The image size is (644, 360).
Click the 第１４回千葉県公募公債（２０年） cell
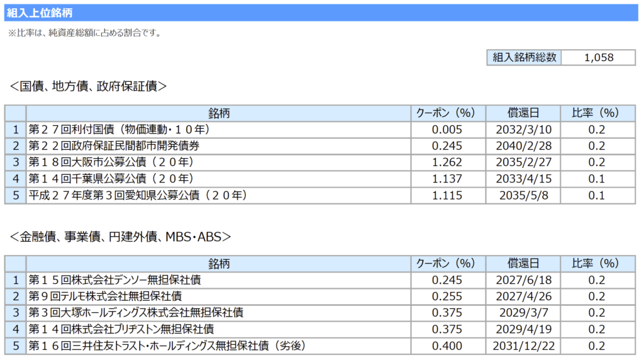[111, 179]
